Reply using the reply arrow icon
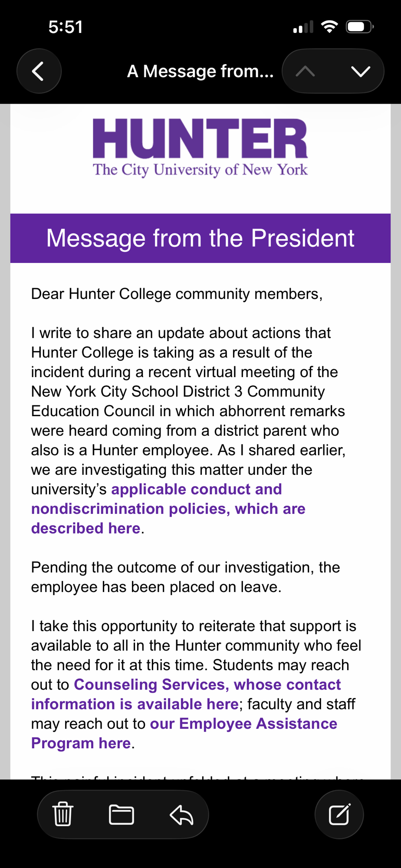 pyautogui.click(x=181, y=814)
